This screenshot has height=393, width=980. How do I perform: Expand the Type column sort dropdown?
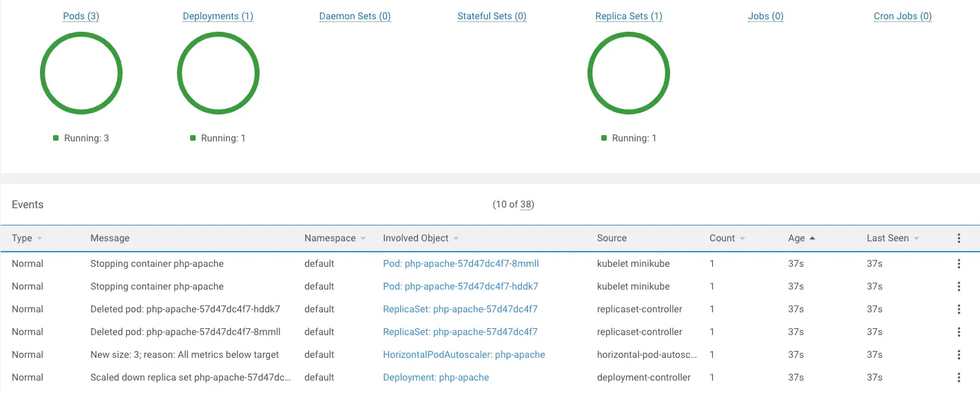[x=39, y=239]
